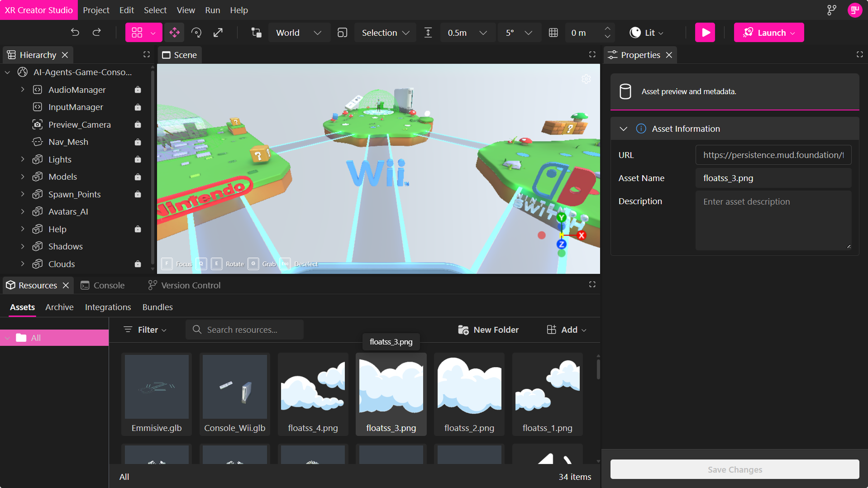Toggle lock on Lights
Viewport: 868px width, 488px height.
click(x=138, y=159)
